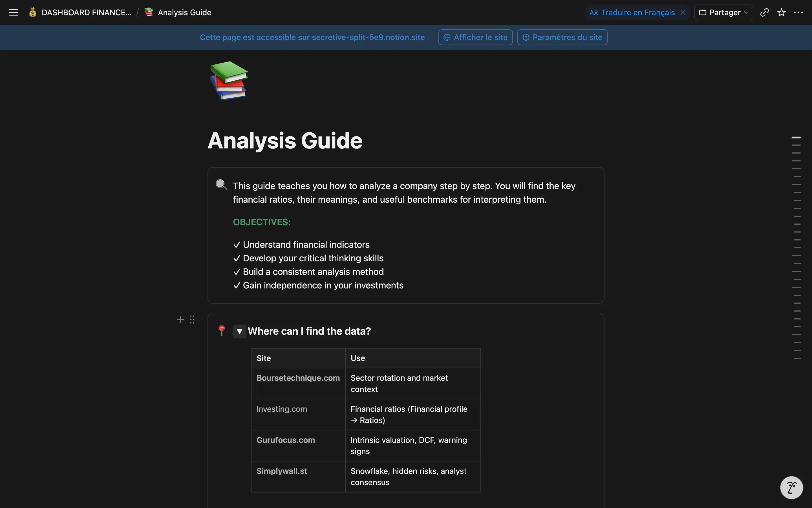This screenshot has height=508, width=812.
Task: Click the OBJECTIVES: heading text
Action: 262,222
